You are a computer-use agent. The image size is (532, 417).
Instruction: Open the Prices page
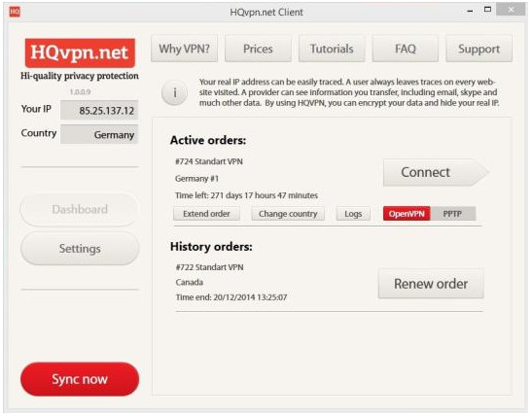click(x=258, y=49)
